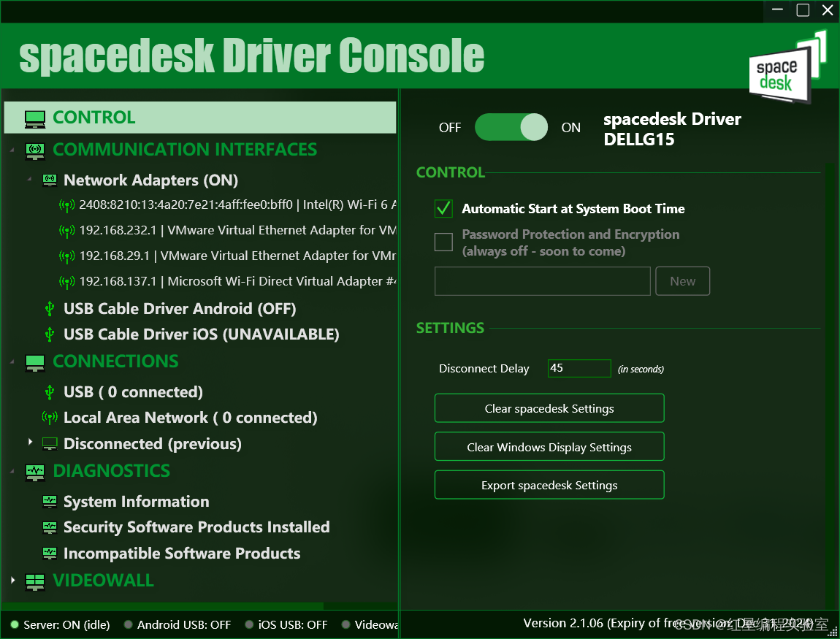
Task: Click the tree panel horizontal scrollbar
Action: 161,606
